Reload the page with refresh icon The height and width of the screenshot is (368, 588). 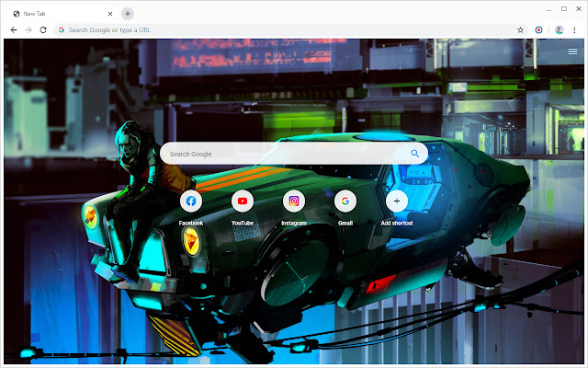[x=43, y=30]
